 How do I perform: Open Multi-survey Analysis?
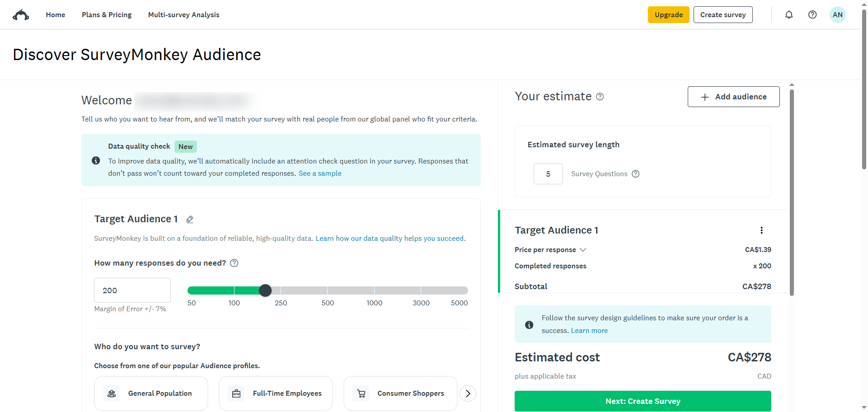tap(184, 15)
